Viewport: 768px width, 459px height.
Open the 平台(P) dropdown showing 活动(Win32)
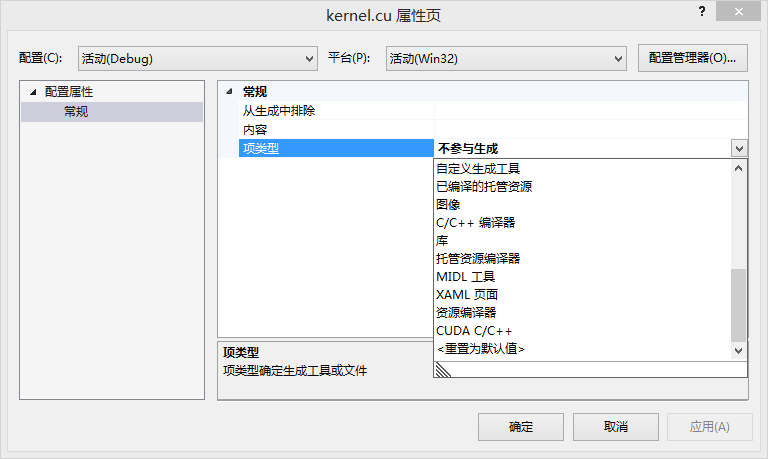[506, 58]
